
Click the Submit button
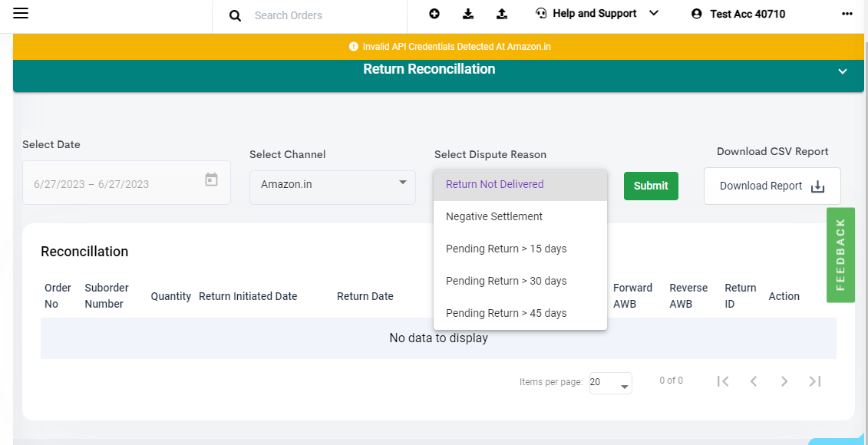point(650,186)
